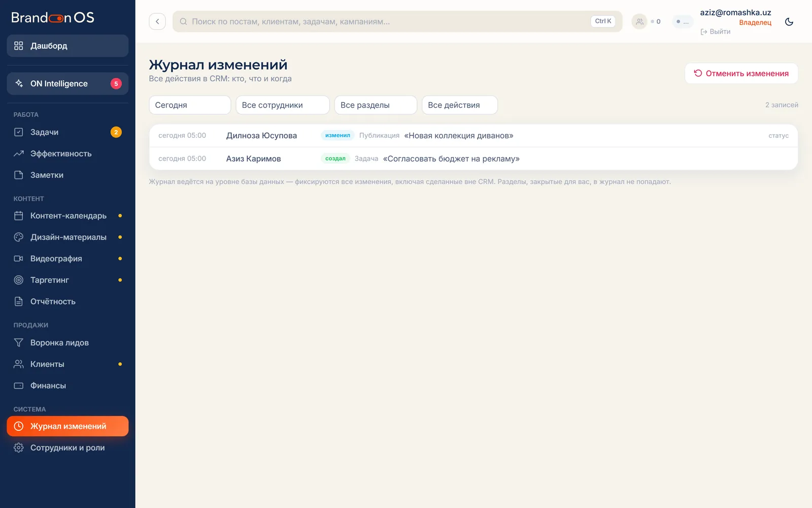
Task: Open Воронка лидов page in sidebar
Action: pyautogui.click(x=67, y=343)
